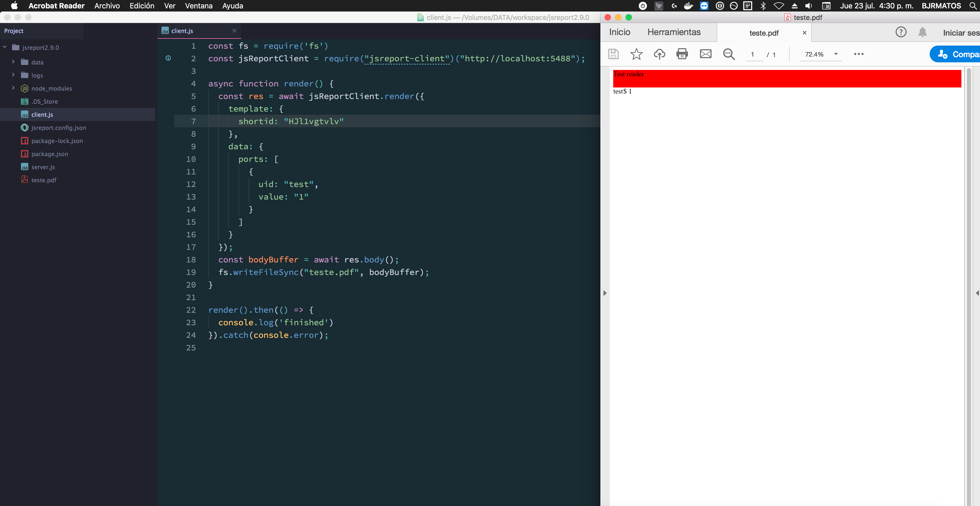This screenshot has height=506, width=980.
Task: Print the PDF using the printer icon
Action: (682, 54)
